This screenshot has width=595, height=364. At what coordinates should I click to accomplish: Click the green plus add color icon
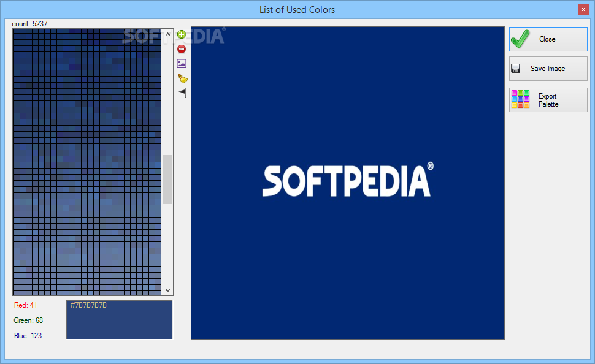[182, 34]
